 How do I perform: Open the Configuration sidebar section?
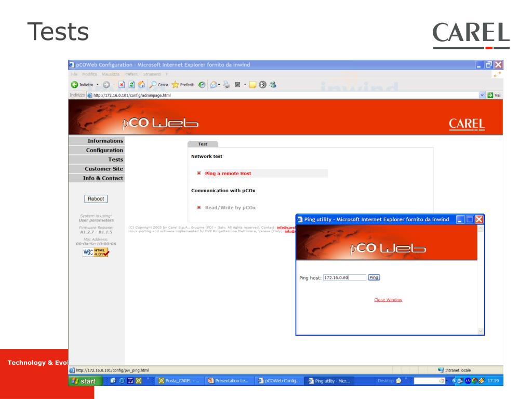tap(97, 150)
